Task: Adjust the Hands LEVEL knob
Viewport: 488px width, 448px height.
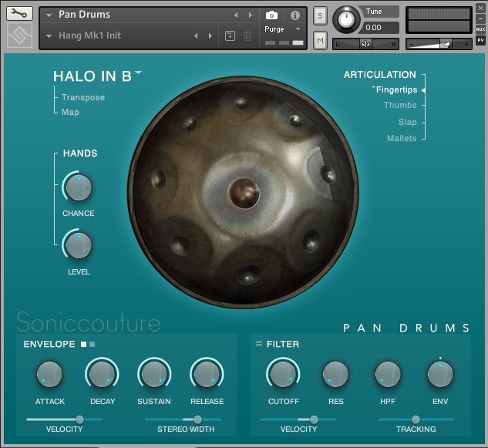Action: (79, 245)
